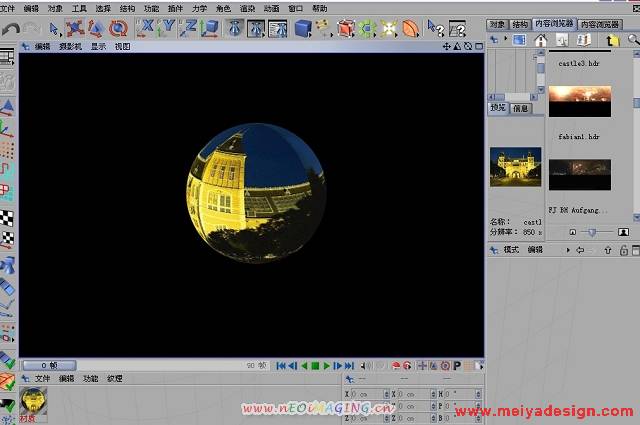Image resolution: width=640 pixels, height=425 pixels.
Task: Open 插件 menu
Action: coord(175,8)
